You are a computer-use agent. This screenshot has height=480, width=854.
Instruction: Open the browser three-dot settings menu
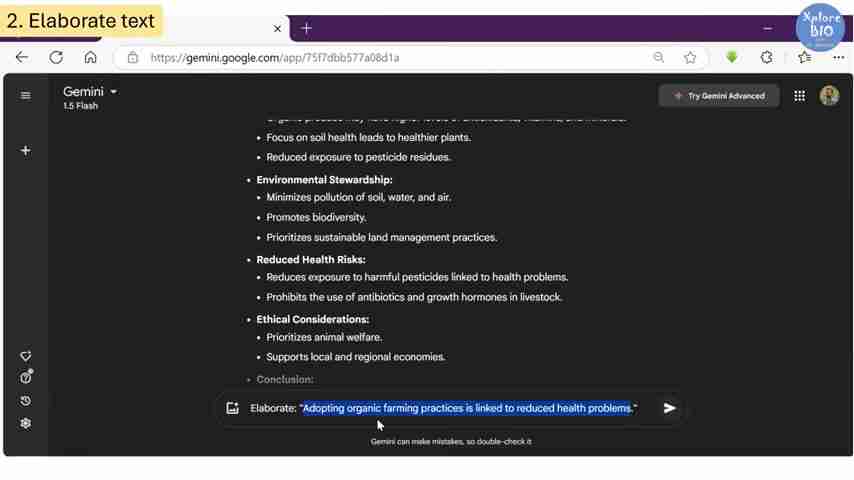click(838, 58)
